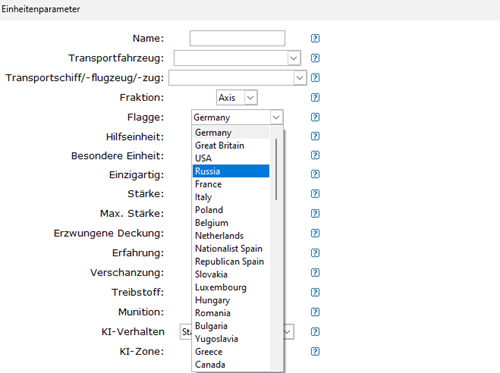
Task: Open help icon in KI-Zone row
Action: coord(315,351)
